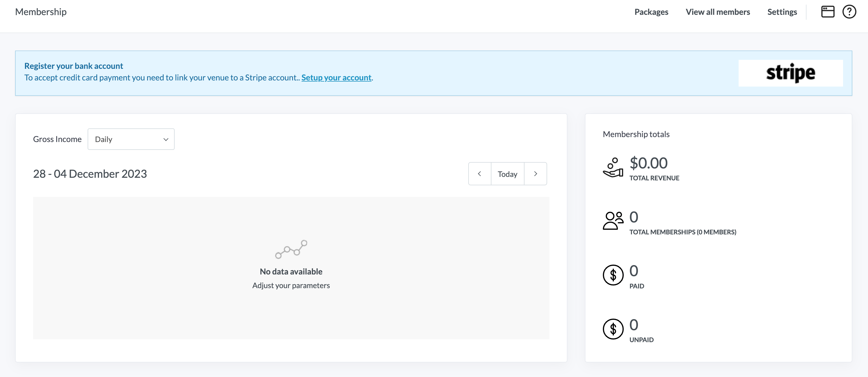Open membership Settings
Viewport: 868px width, 377px height.
coord(782,12)
